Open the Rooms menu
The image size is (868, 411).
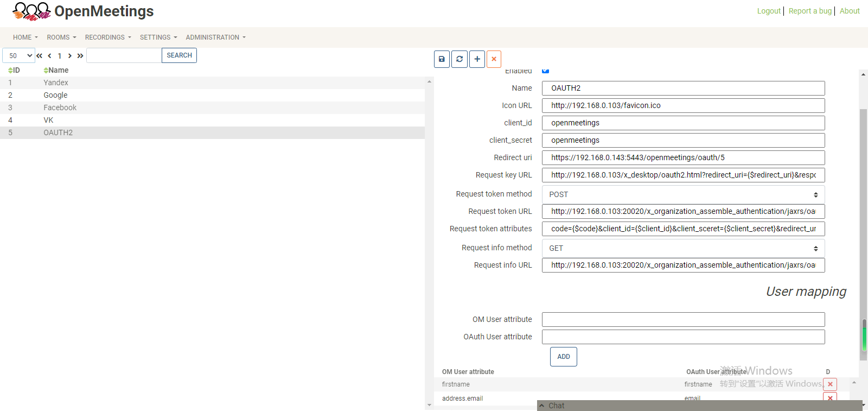pyautogui.click(x=61, y=37)
